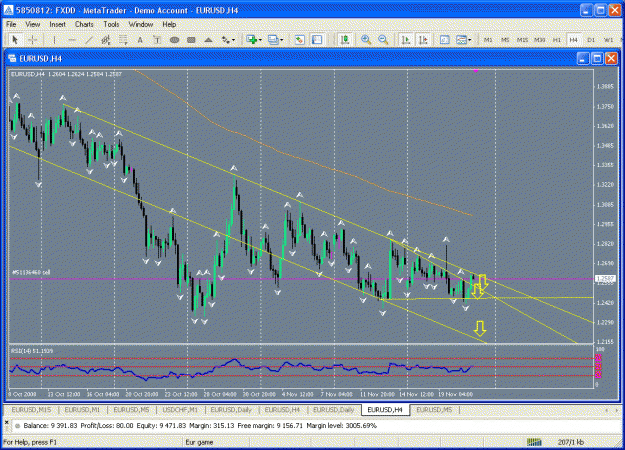Pick the Rectangle shape tool
The width and height of the screenshot is (625, 450).
pyautogui.click(x=191, y=39)
